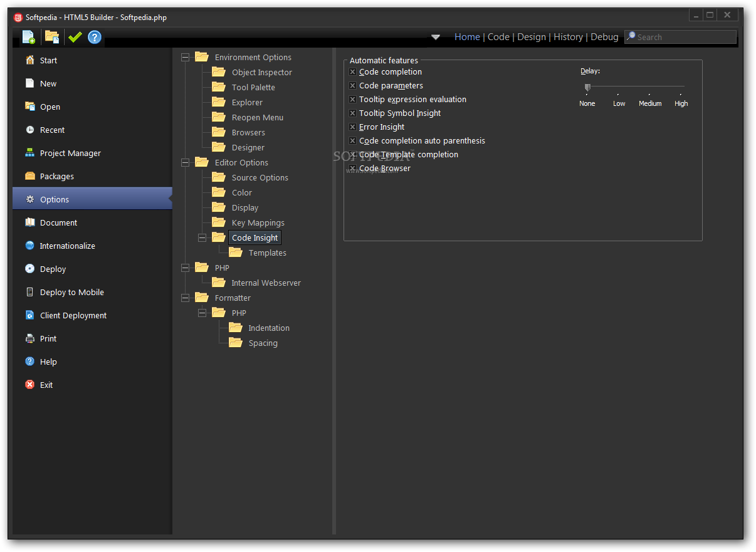Click the new file toolbar icon
This screenshot has width=756, height=552.
[x=29, y=37]
